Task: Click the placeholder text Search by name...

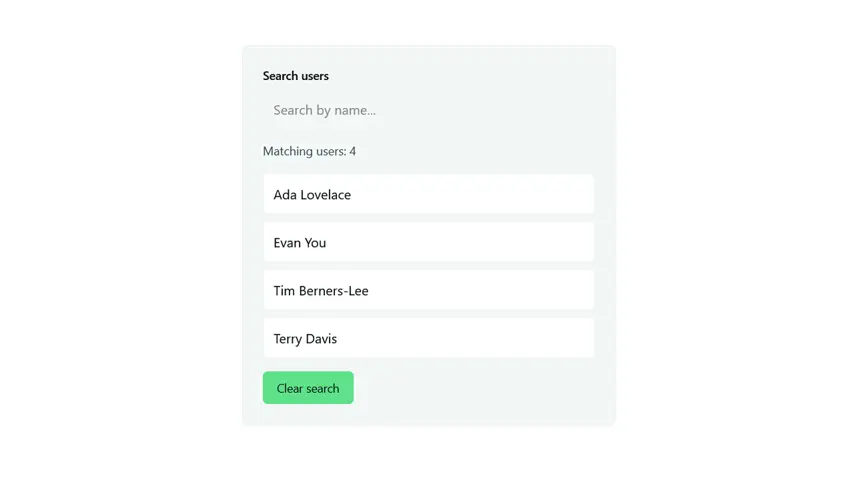Action: pyautogui.click(x=325, y=111)
